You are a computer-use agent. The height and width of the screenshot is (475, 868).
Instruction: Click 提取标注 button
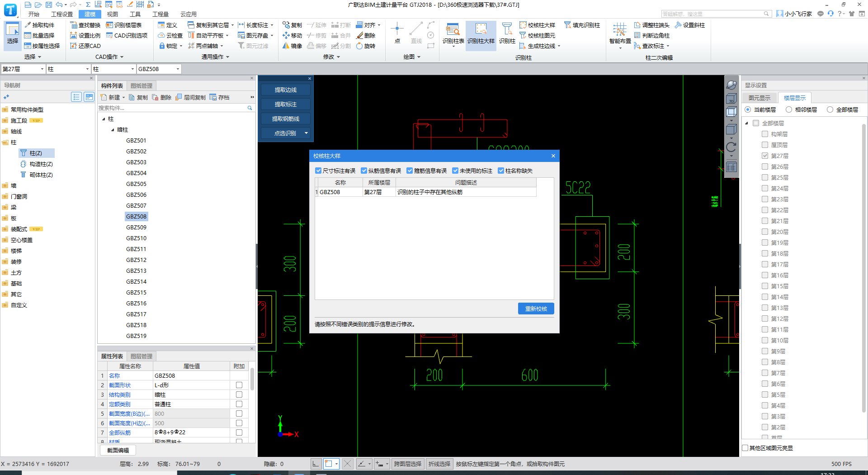286,104
